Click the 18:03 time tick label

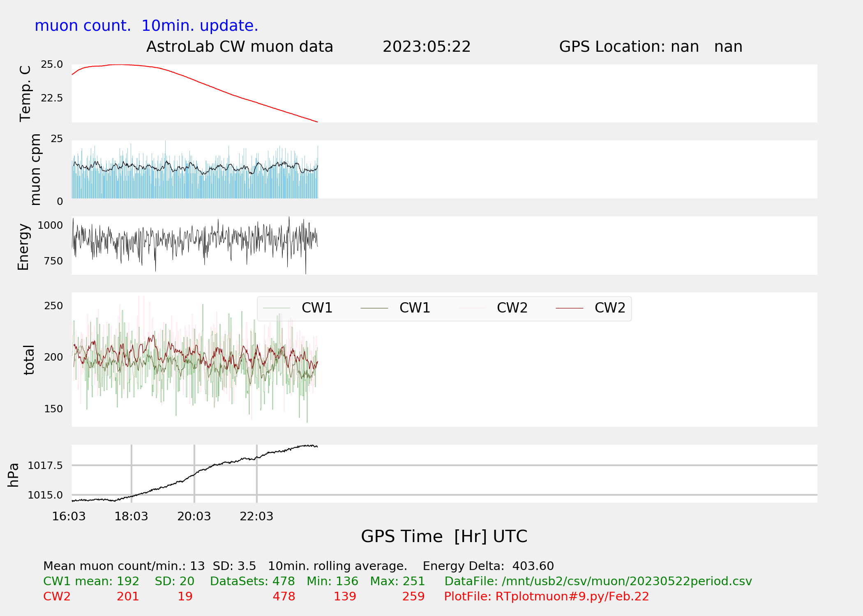[x=131, y=516]
